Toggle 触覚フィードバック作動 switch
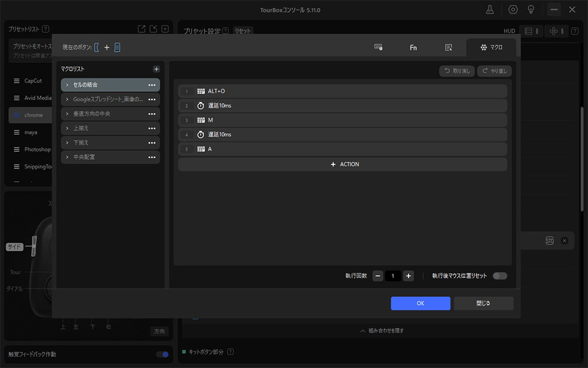The height and width of the screenshot is (368, 588). point(162,354)
